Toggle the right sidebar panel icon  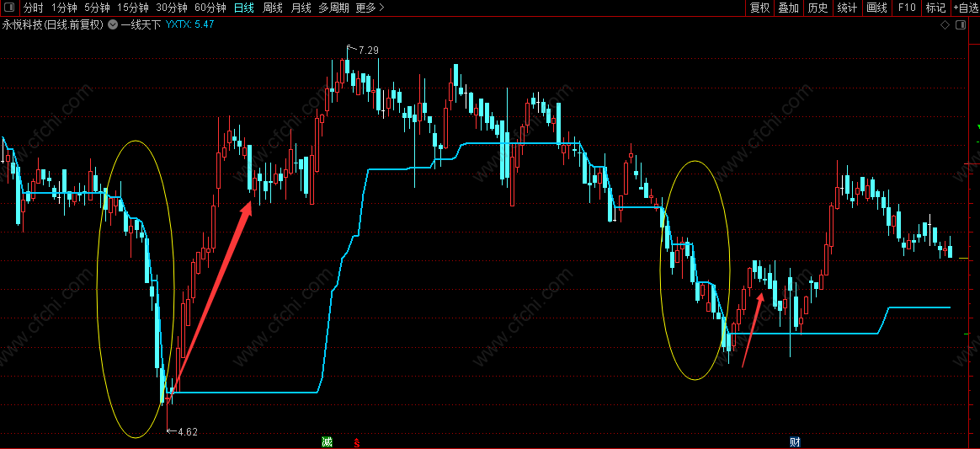point(960,25)
